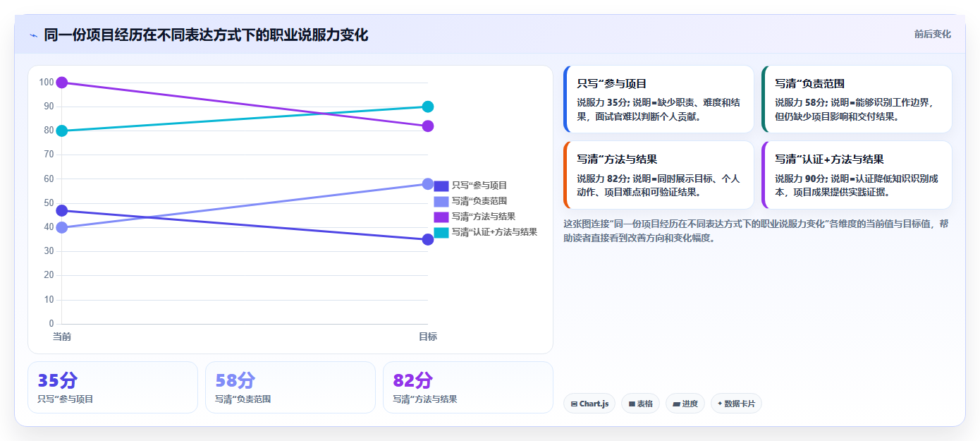Image resolution: width=980 pixels, height=441 pixels.
Task: Click the y-axis label 50
Action: [49, 203]
